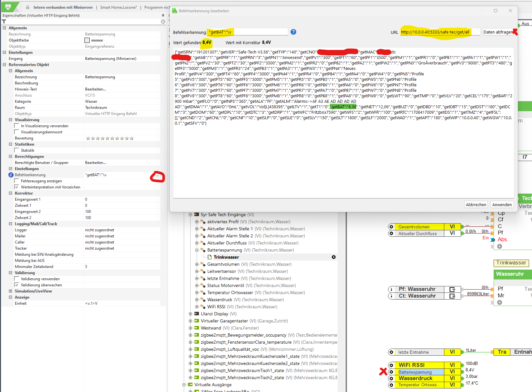Click Daten abfragen button

498,32
